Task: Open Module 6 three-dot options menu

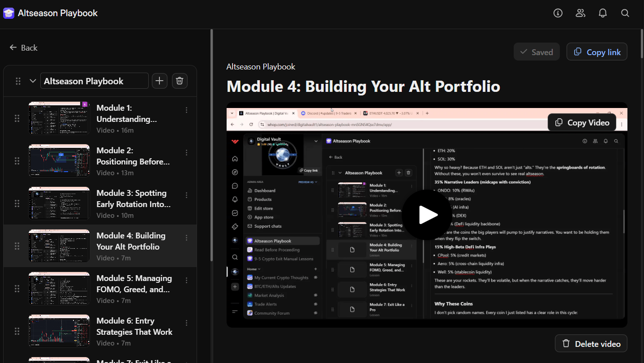Action: point(187,323)
